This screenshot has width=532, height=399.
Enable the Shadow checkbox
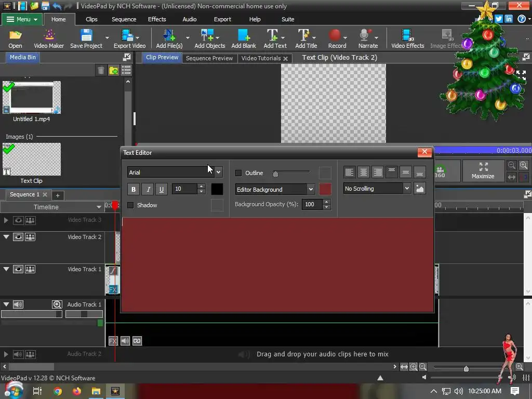(x=130, y=205)
